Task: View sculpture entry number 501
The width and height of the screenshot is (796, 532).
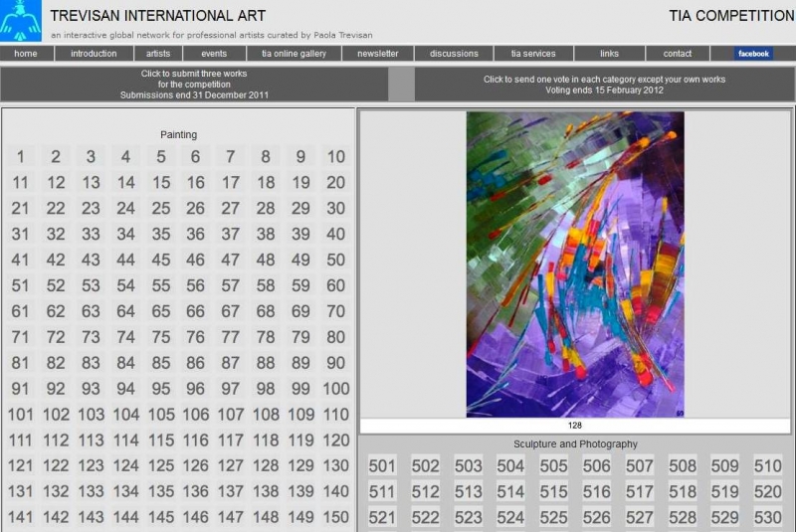Action: [x=382, y=466]
